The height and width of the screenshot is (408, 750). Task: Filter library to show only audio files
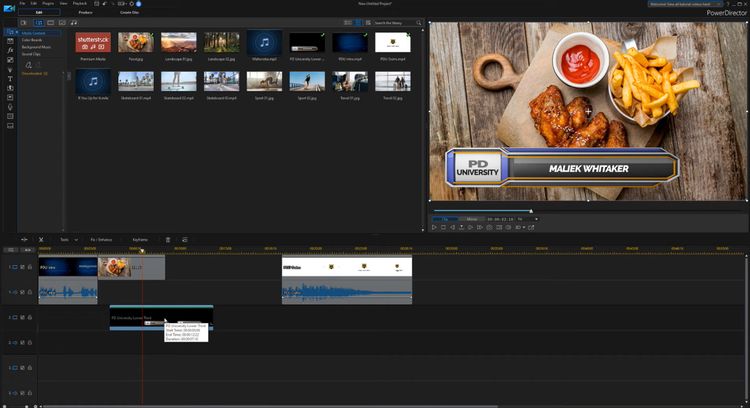pyautogui.click(x=74, y=22)
